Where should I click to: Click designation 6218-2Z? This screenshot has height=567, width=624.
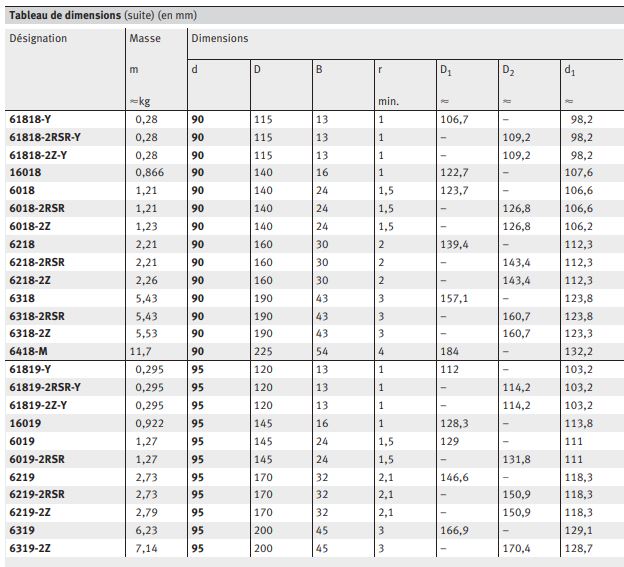click(x=30, y=281)
